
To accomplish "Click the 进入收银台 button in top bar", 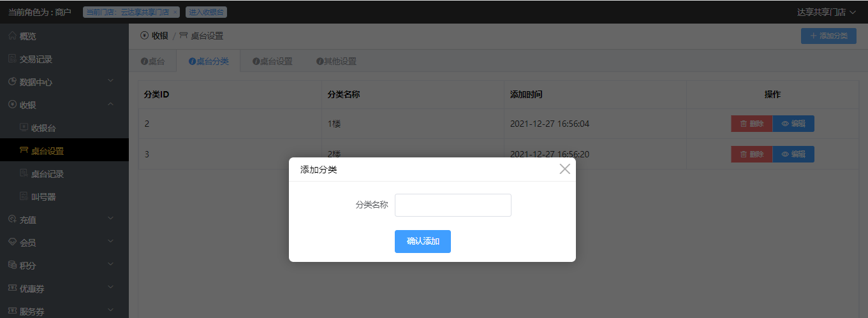I will [x=207, y=12].
